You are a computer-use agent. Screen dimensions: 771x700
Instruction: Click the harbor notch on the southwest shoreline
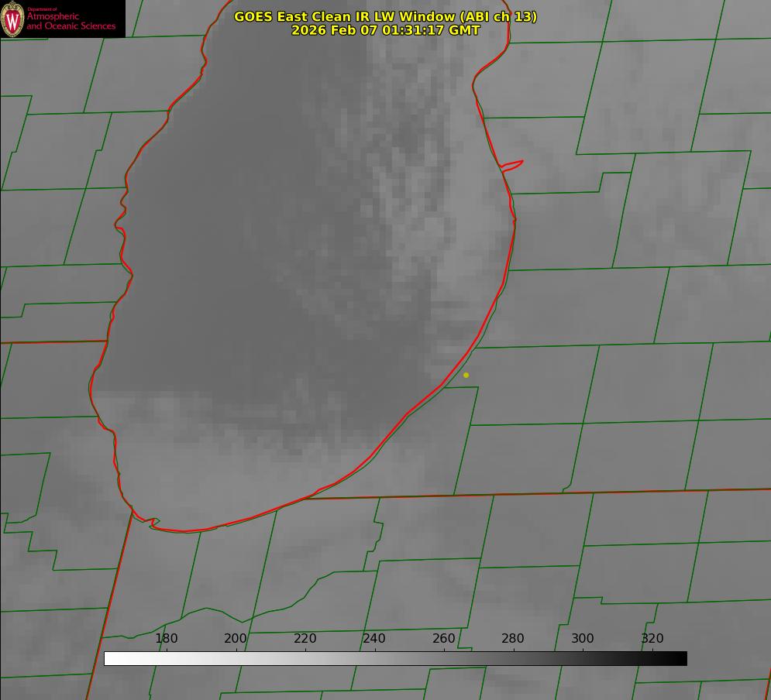pyautogui.click(x=153, y=523)
